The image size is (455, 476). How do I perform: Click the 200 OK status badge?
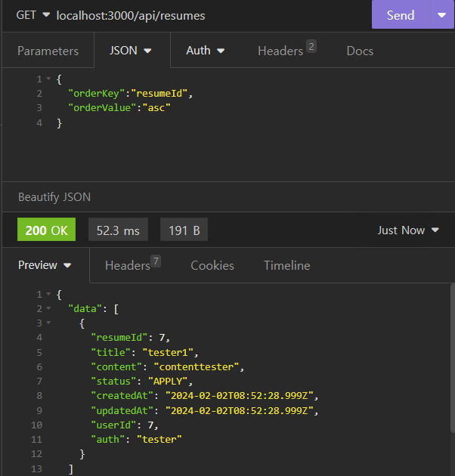coord(46,230)
